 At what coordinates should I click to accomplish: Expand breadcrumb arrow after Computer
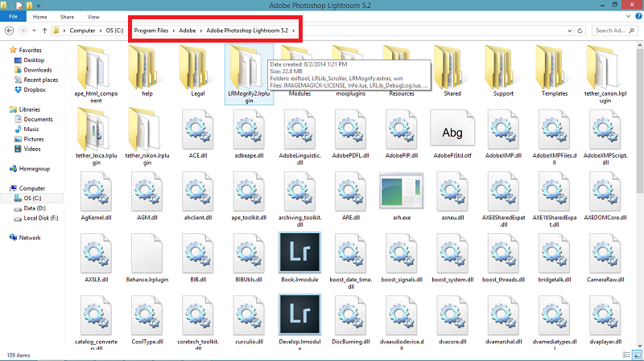click(101, 31)
